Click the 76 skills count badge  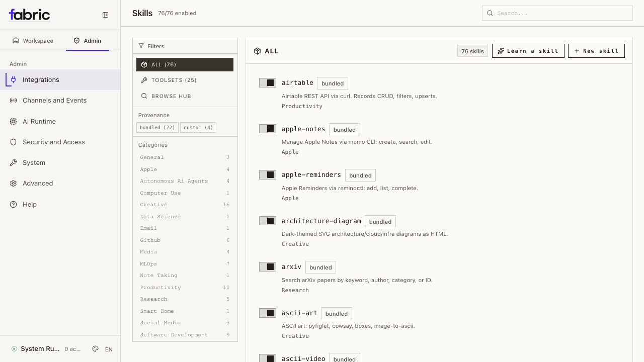(472, 51)
